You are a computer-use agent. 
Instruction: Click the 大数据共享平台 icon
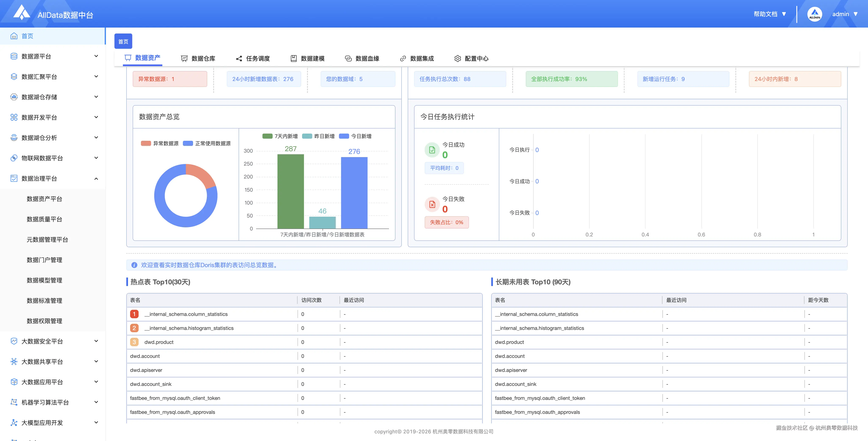14,361
